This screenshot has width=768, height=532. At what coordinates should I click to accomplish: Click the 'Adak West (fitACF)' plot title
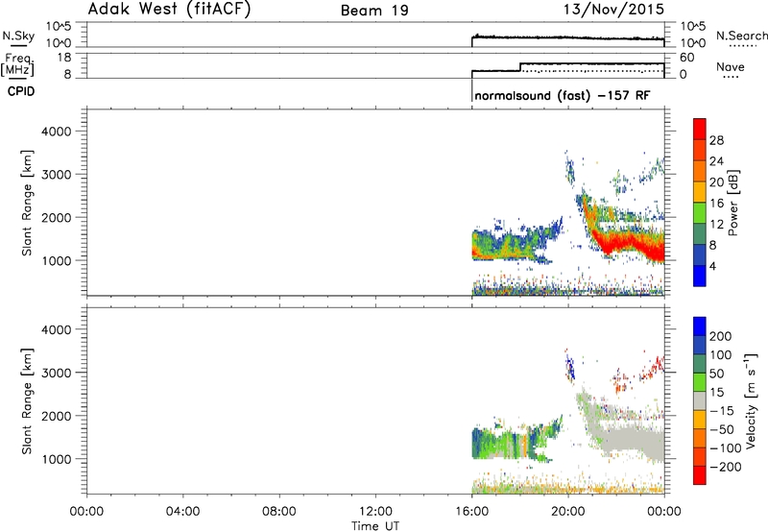coord(169,9)
